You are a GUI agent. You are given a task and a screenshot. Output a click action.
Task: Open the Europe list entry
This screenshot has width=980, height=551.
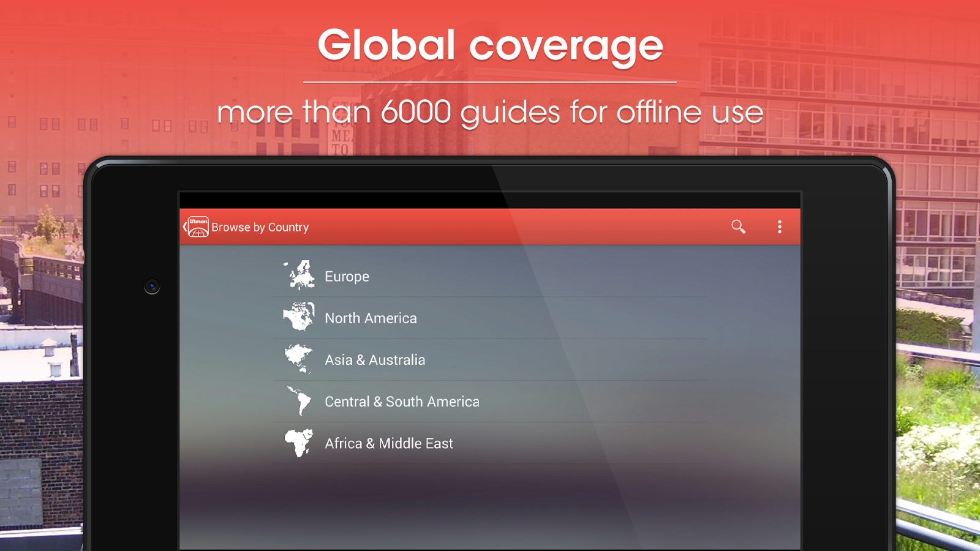[x=490, y=277]
